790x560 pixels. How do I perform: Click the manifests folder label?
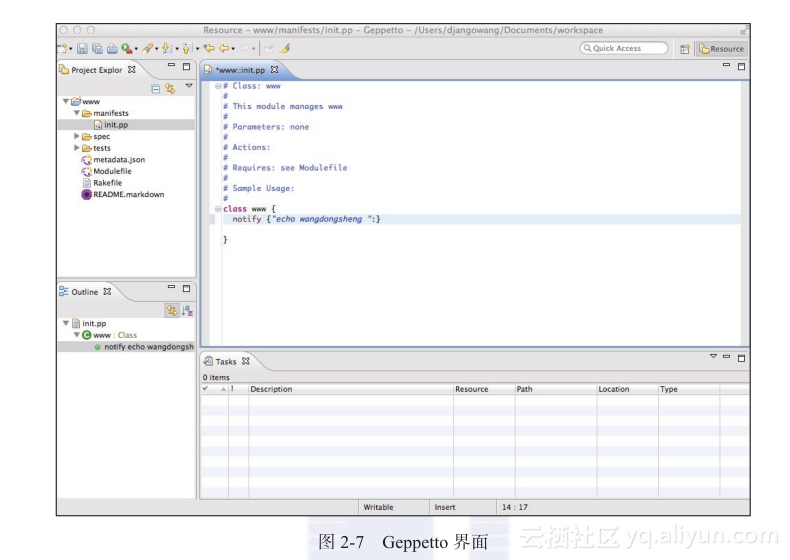[111, 113]
